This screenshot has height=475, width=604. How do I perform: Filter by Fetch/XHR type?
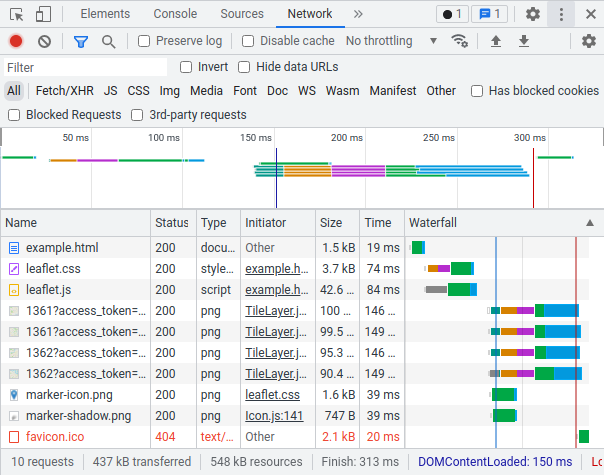click(65, 91)
